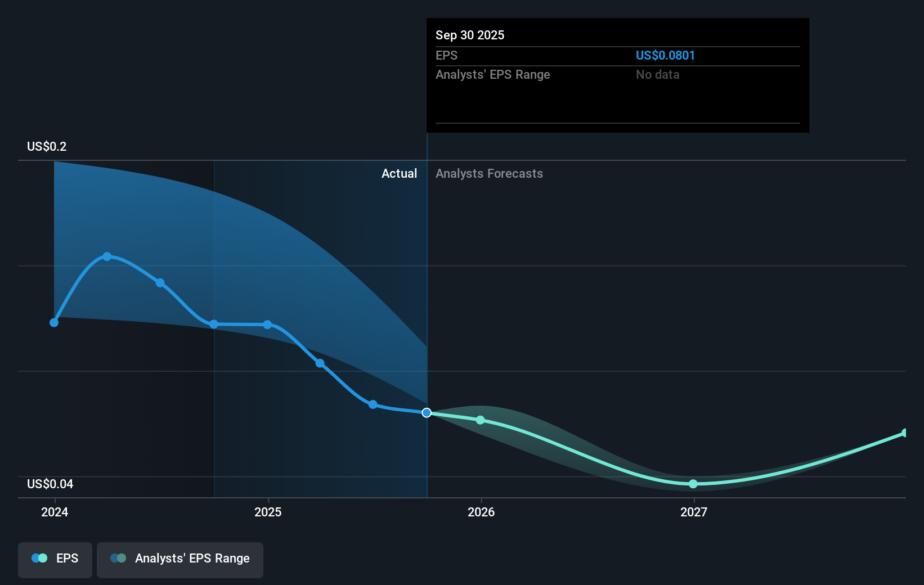This screenshot has height=585, width=924.
Task: Switch to the Actual section of the chart
Action: pyautogui.click(x=400, y=173)
